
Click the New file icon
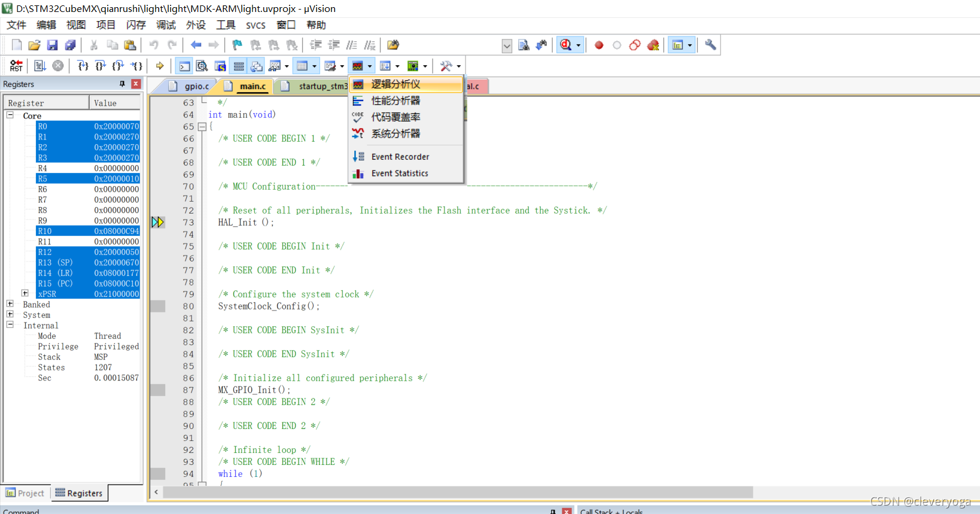(x=17, y=45)
